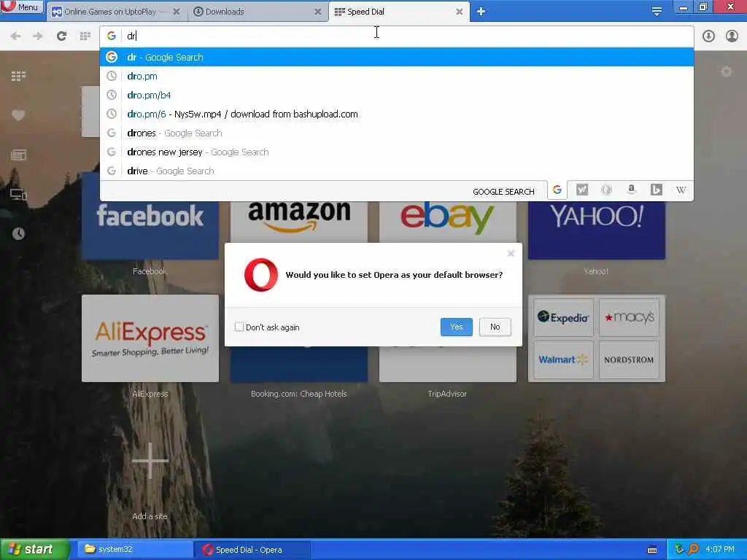Select 'dr - Google Search' suggestion

396,57
